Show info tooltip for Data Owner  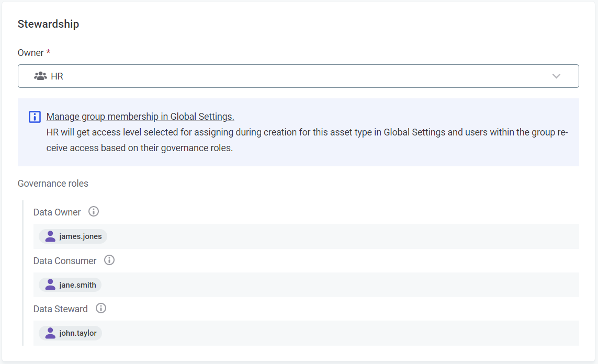94,212
